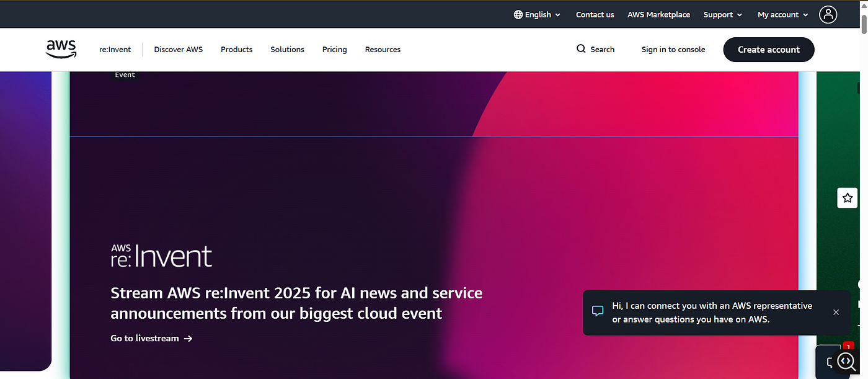The width and height of the screenshot is (868, 379).
Task: Click the Go to livestream link
Action: 152,338
